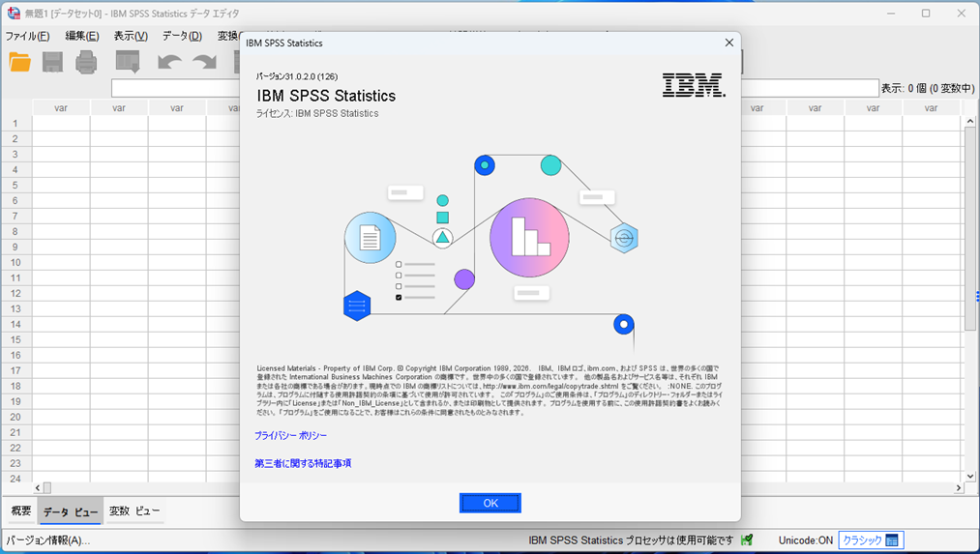Image resolution: width=980 pixels, height=554 pixels.
Task: Minimize the SPSS data editor window
Action: (891, 14)
